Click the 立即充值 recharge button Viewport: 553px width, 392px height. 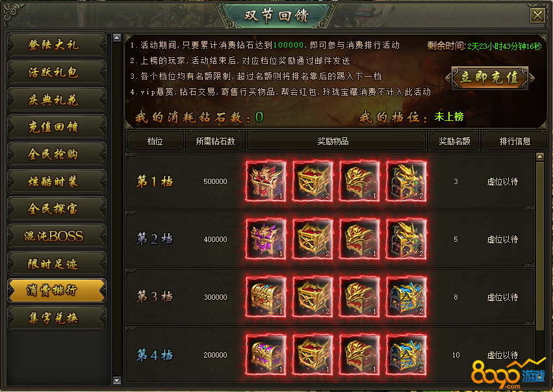490,77
